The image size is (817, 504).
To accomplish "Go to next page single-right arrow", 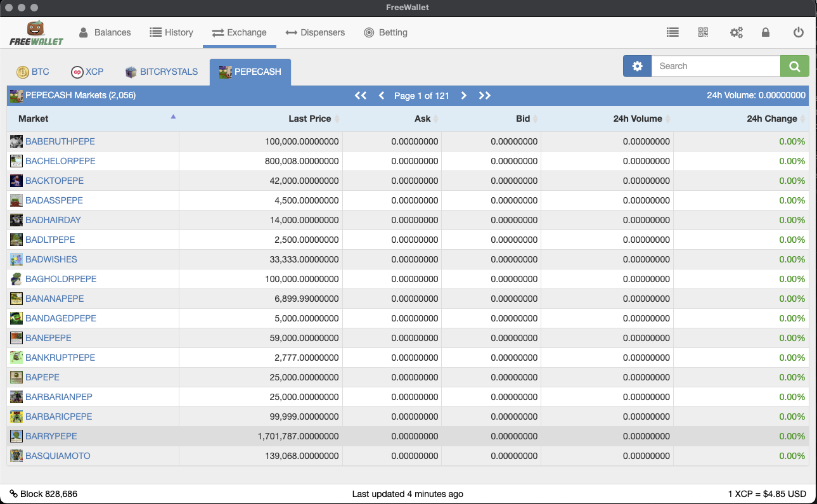I will 464,96.
